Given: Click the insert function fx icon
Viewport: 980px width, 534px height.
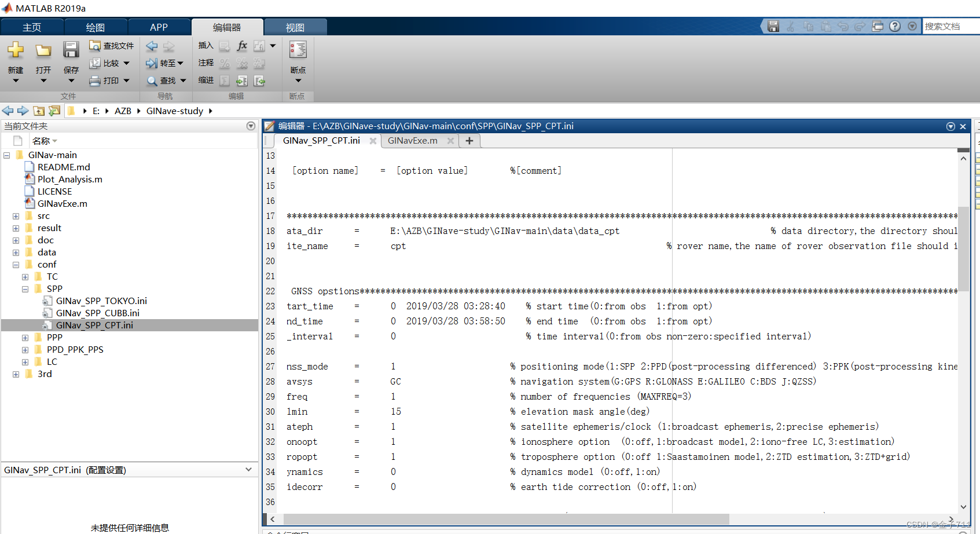Looking at the screenshot, I should click(x=242, y=46).
